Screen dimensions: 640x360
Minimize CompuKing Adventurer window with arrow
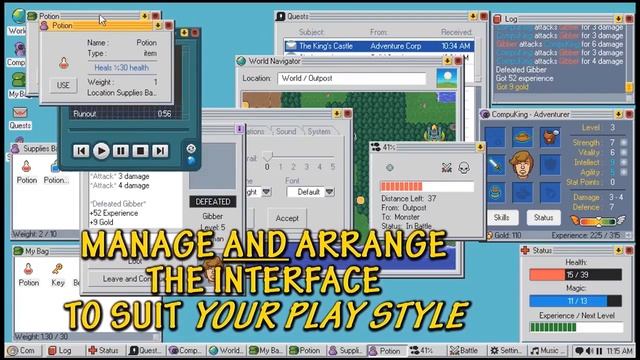click(618, 114)
